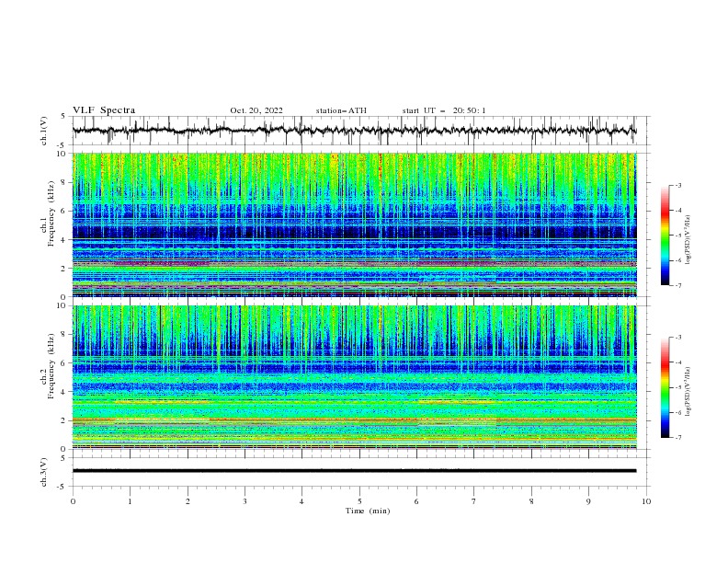Click the "-7" tick on the upper colorbar
The image size is (728, 563).
tap(677, 285)
